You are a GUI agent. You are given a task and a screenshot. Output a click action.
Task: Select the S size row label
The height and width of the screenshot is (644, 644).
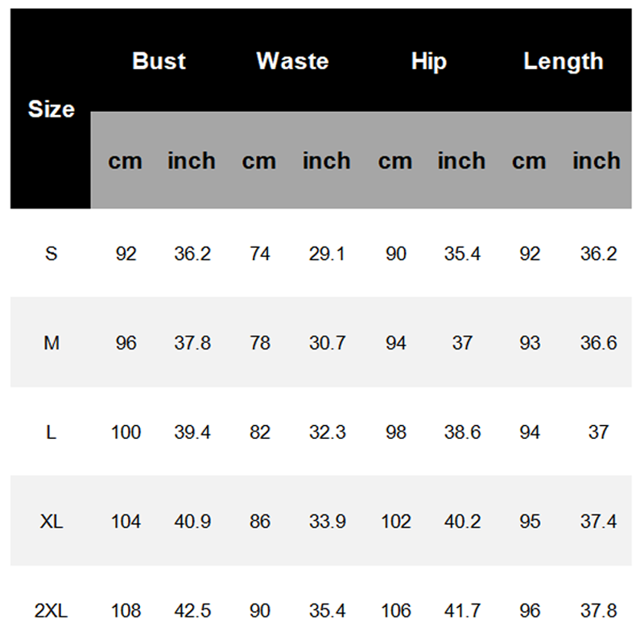point(52,254)
